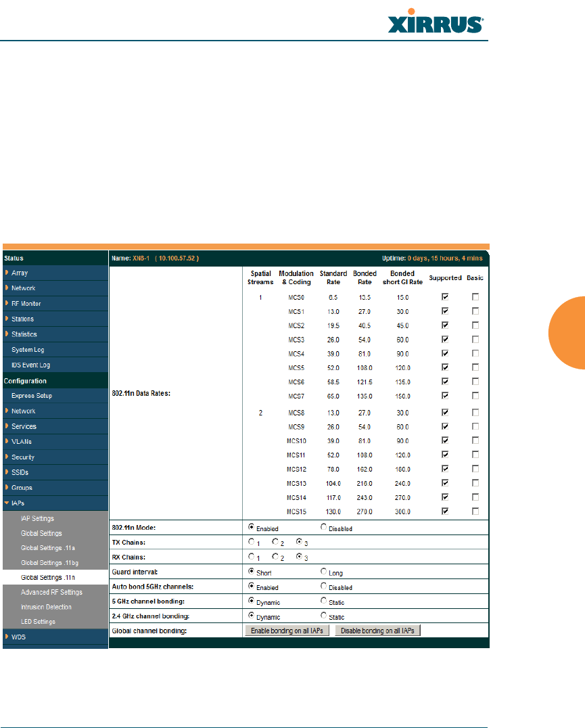Uncheck Supported for MCS10
Screen dimensions: 585x728
pos(445,440)
